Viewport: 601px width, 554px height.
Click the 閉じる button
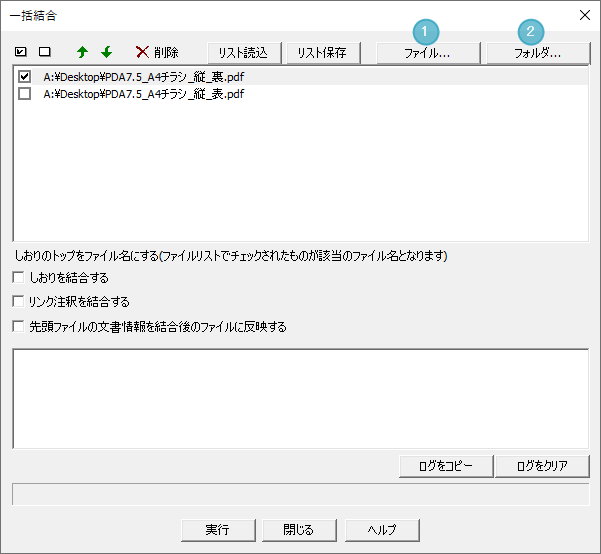[299, 530]
